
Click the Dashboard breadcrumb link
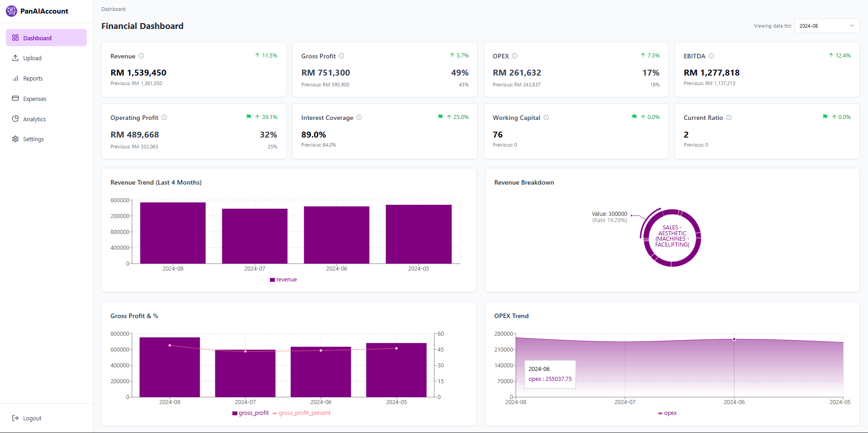coord(113,9)
